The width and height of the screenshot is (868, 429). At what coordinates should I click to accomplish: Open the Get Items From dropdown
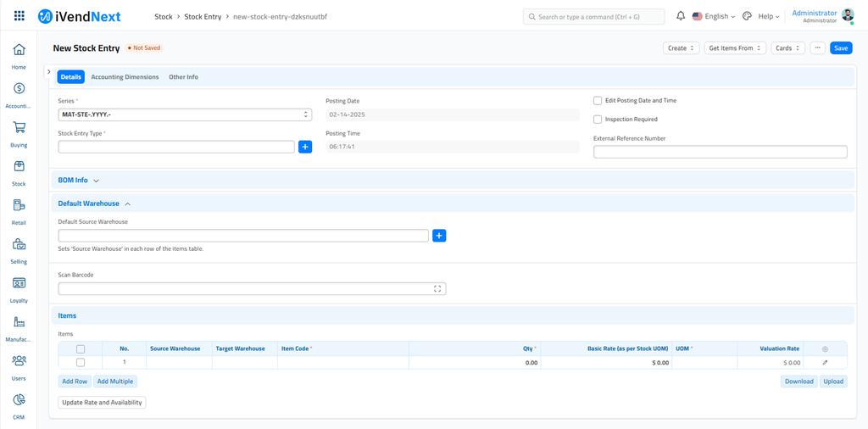pyautogui.click(x=734, y=48)
